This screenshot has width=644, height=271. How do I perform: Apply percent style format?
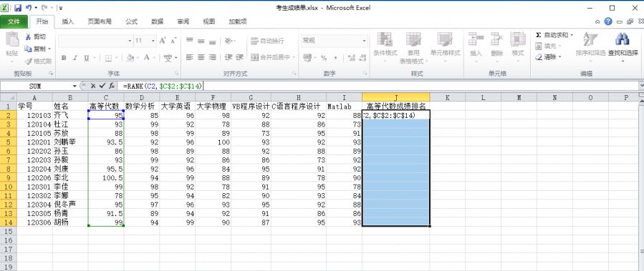pyautogui.click(x=324, y=58)
